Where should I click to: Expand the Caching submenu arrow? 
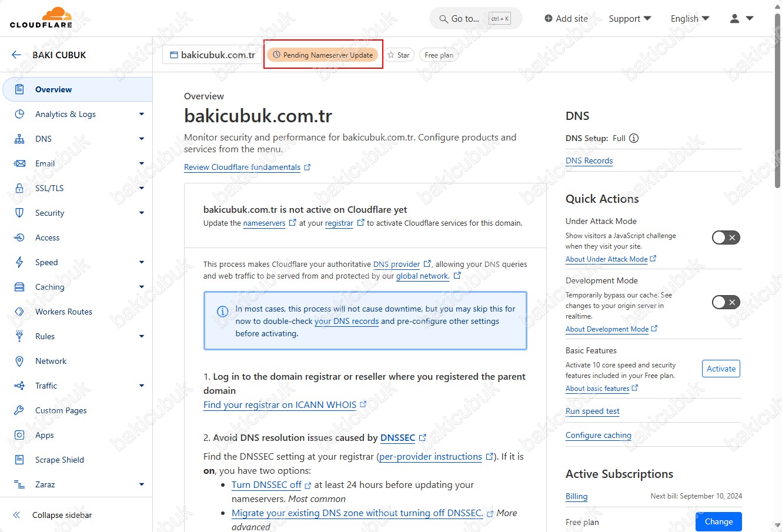point(142,287)
